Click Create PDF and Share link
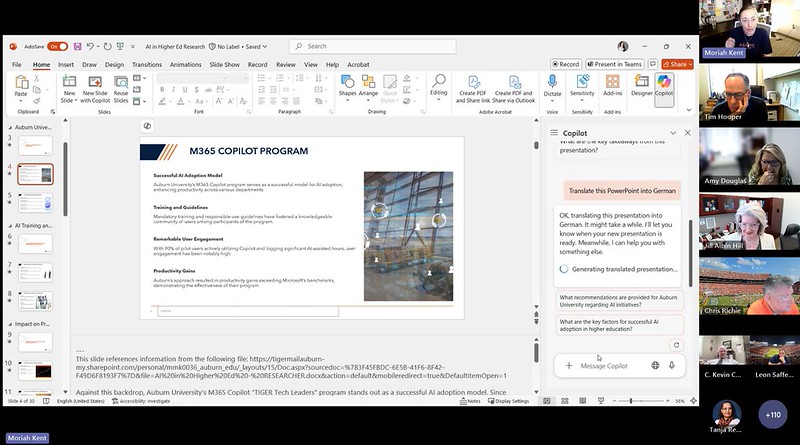 click(x=473, y=89)
